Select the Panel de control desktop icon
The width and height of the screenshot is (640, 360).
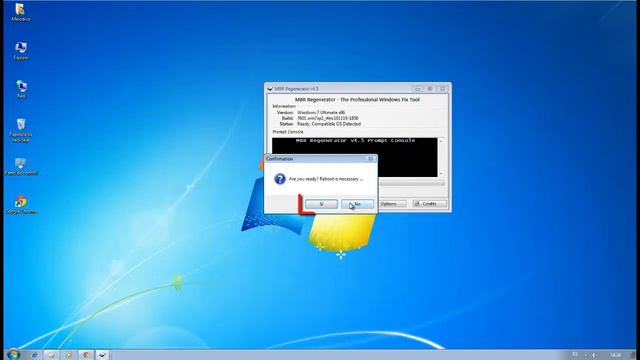click(x=21, y=167)
